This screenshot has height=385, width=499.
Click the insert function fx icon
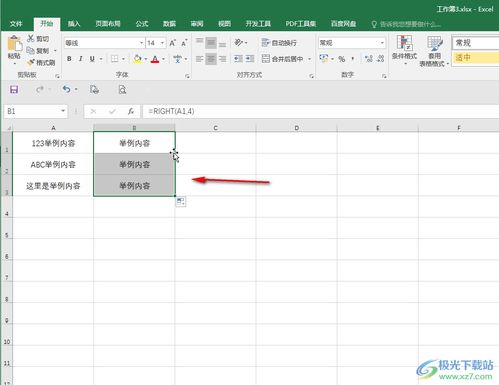(131, 111)
